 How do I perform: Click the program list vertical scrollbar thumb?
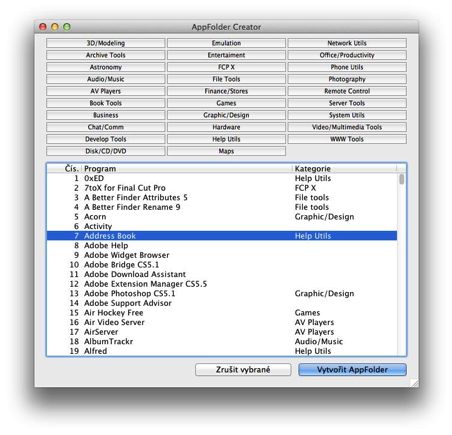pos(402,179)
